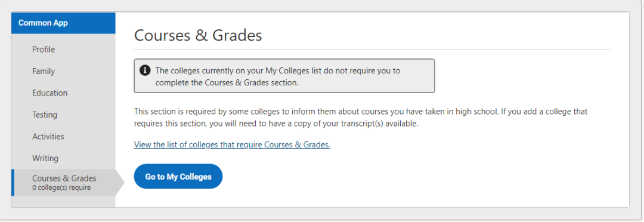The width and height of the screenshot is (644, 222).
Task: Click the info icon in the notice box
Action: pyautogui.click(x=145, y=70)
